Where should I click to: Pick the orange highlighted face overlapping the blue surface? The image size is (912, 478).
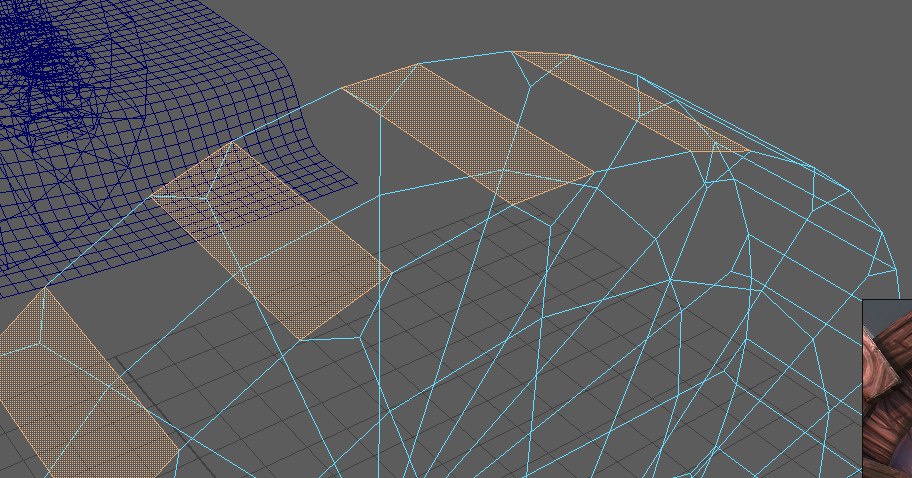(x=270, y=240)
